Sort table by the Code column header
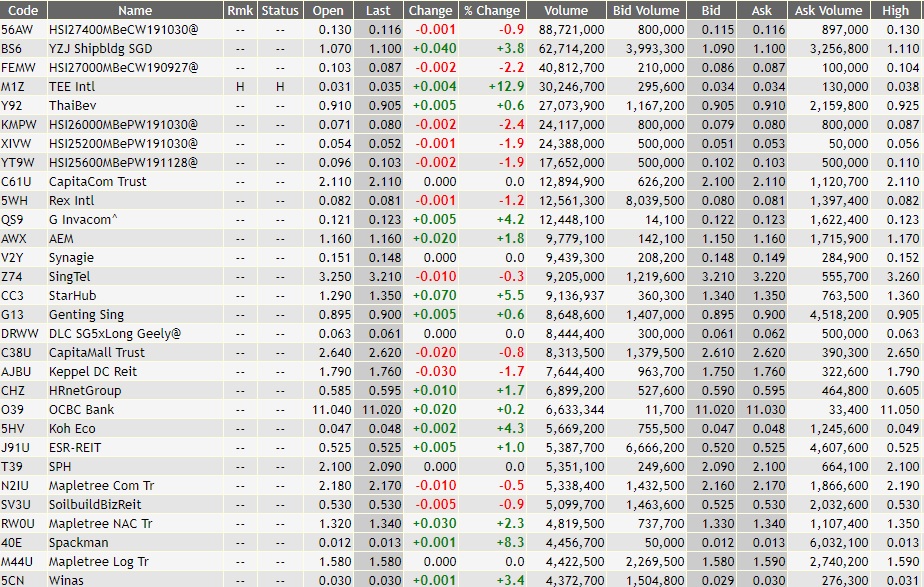Image resolution: width=924 pixels, height=587 pixels. [x=23, y=10]
